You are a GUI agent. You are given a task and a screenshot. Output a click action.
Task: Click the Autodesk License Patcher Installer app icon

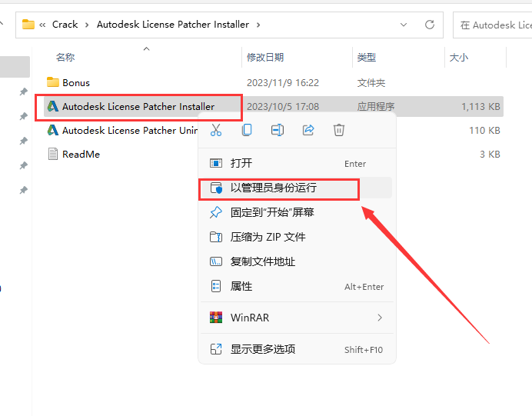(x=52, y=106)
